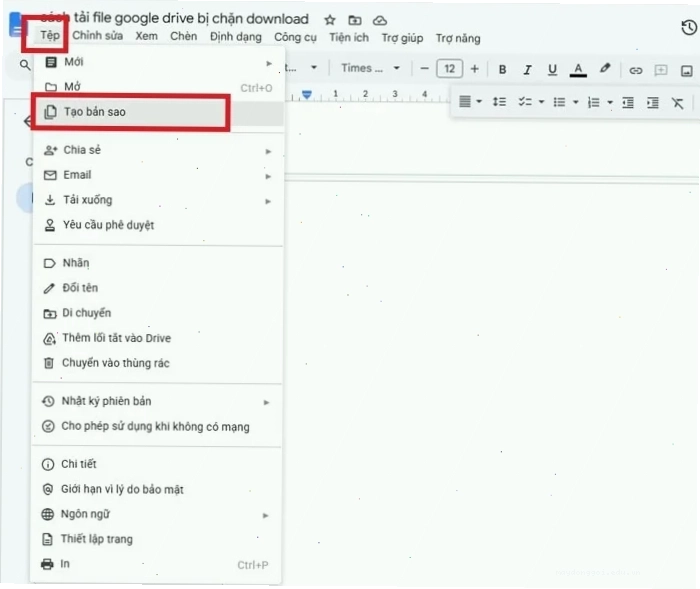Expand Nhật ký phiên bản submenu
The image size is (700, 589).
pos(157,401)
